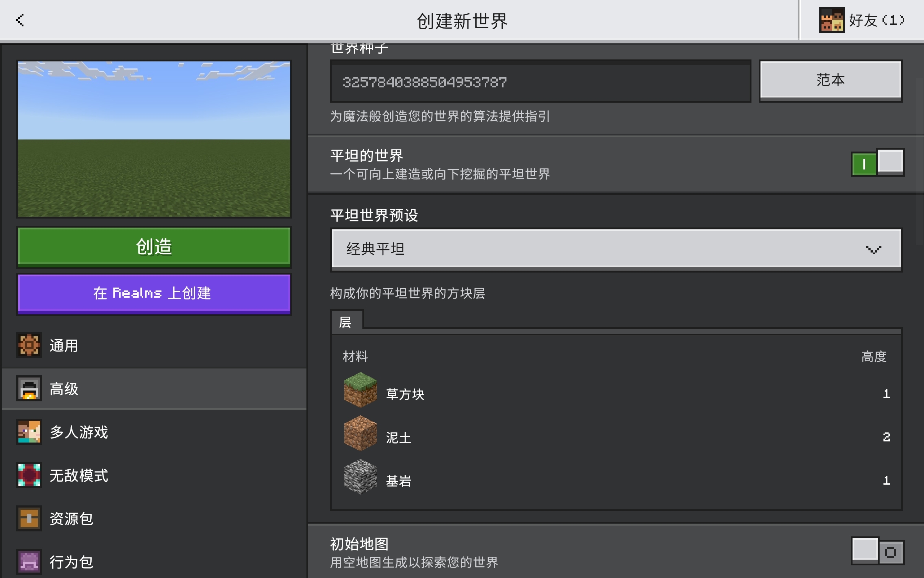924x578 pixels.
Task: Click the 高级 furnace icon
Action: pos(29,388)
